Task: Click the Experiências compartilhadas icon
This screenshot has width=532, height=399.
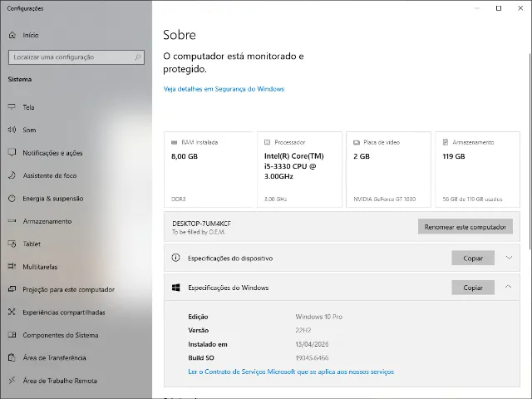Action: pyautogui.click(x=12, y=312)
